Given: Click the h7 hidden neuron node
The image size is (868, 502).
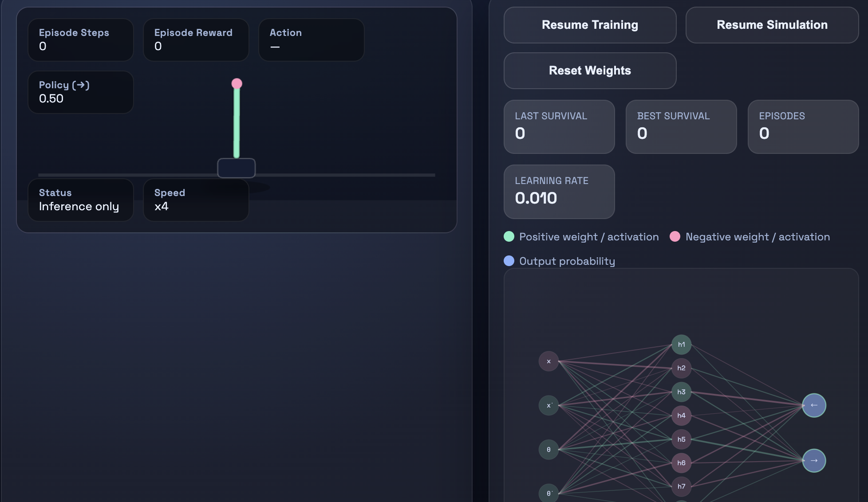Looking at the screenshot, I should [681, 486].
